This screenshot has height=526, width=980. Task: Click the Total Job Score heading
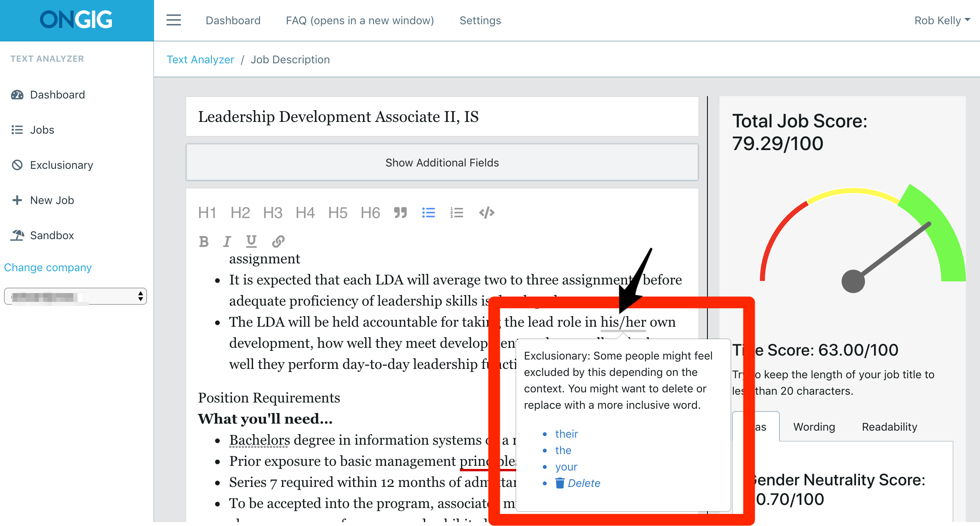click(800, 132)
